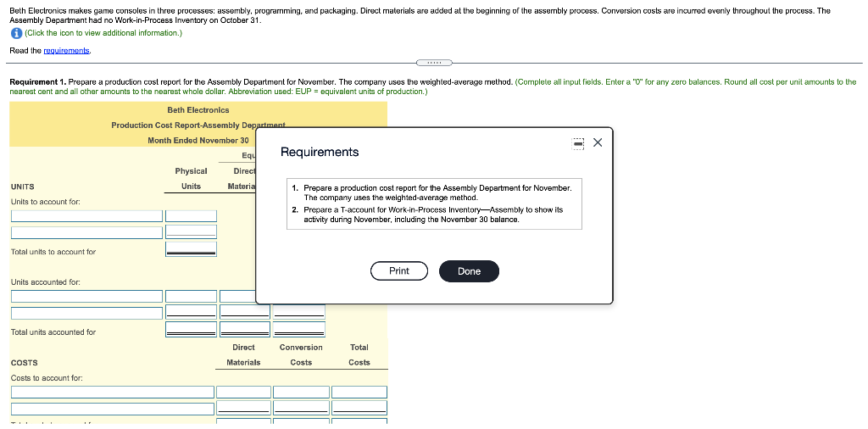Click requirement 1 text about production cost report
This screenshot has height=429, width=868.
[437, 192]
